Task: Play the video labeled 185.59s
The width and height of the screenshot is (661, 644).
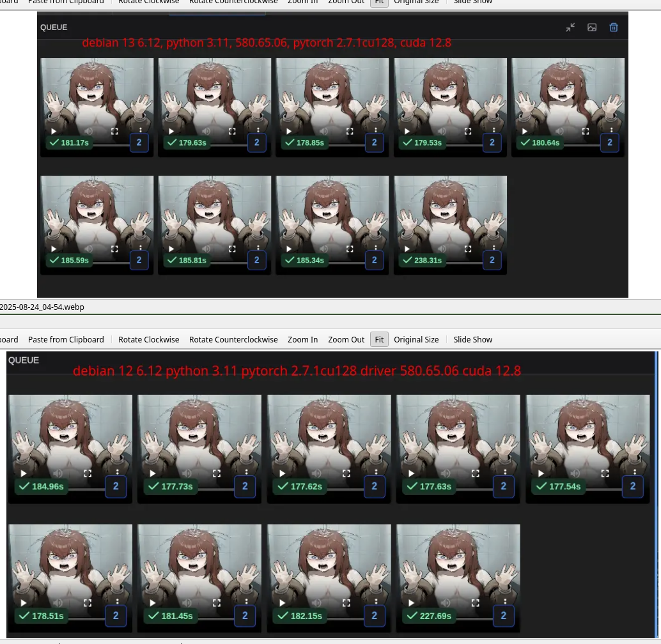Action: [x=54, y=249]
